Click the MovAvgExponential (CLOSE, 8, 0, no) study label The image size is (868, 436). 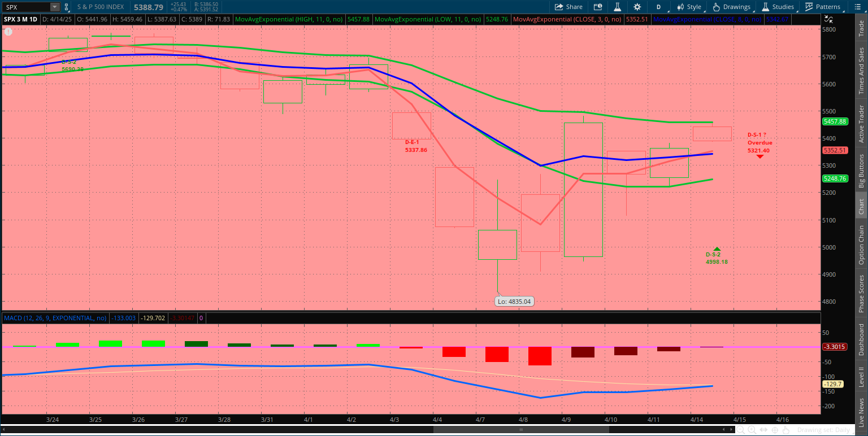point(708,19)
